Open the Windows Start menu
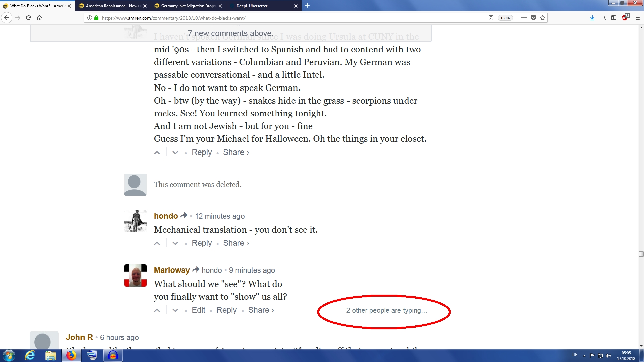The image size is (644, 362). pyautogui.click(x=9, y=355)
